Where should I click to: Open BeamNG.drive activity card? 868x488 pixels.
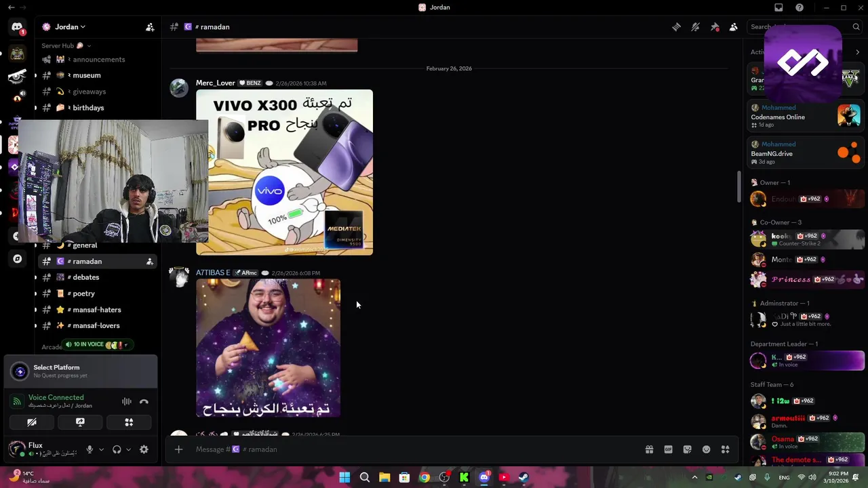806,152
